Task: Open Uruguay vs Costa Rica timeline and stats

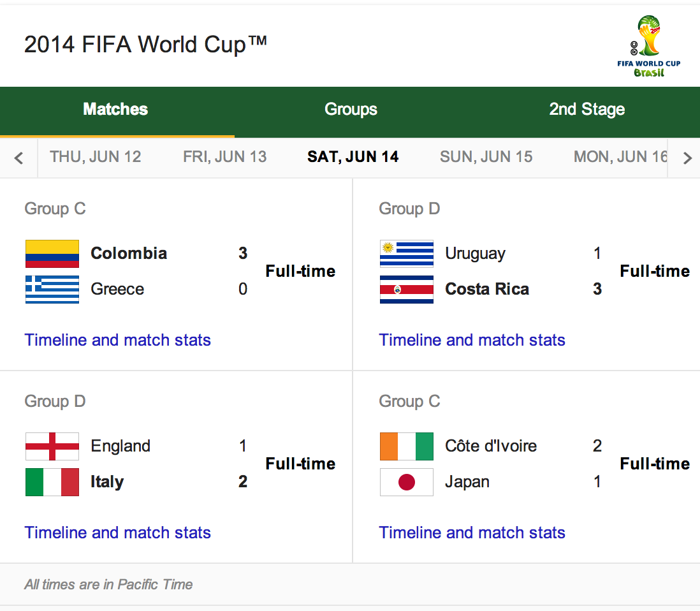Action: pos(472,340)
